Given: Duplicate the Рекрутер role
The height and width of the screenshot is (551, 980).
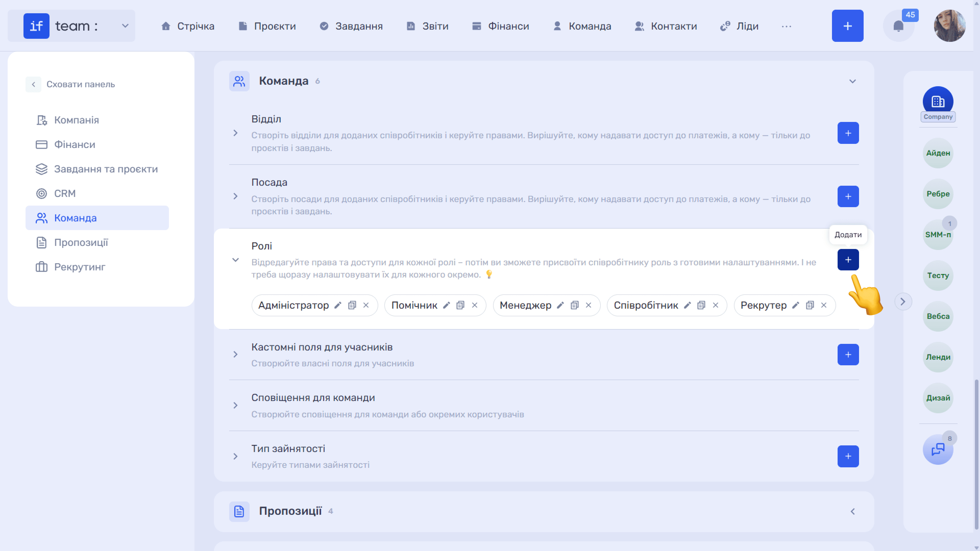Looking at the screenshot, I should 810,305.
